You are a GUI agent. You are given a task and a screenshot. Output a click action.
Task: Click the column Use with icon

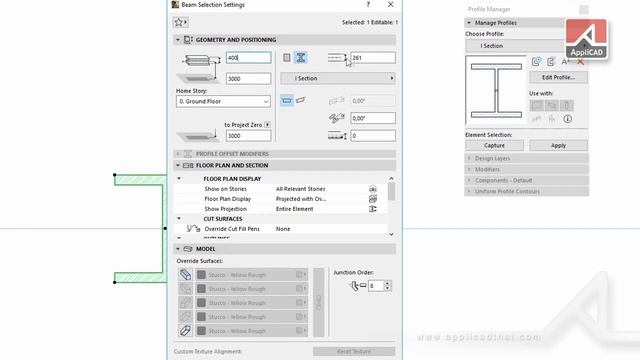click(x=567, y=105)
